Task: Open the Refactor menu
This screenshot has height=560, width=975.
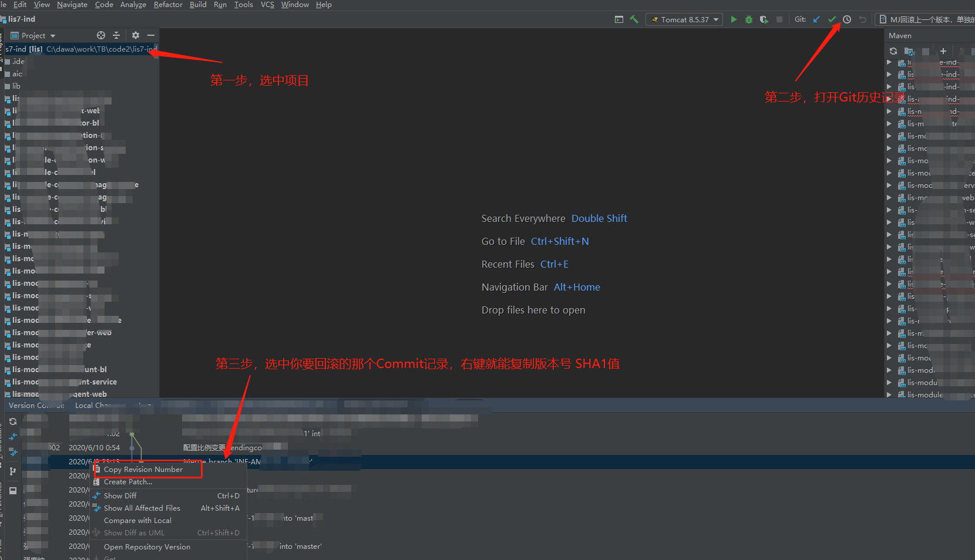Action: tap(168, 5)
